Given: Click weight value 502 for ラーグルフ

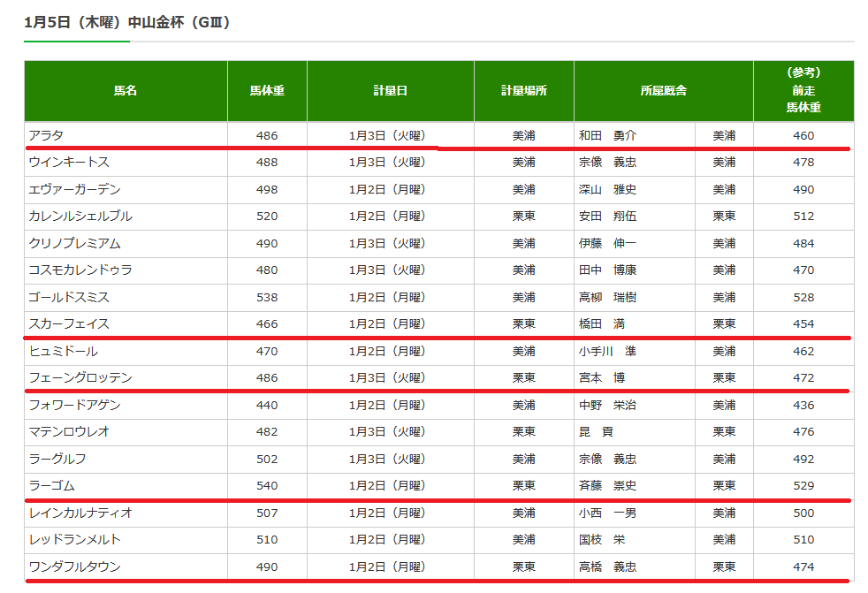Looking at the screenshot, I should (267, 459).
